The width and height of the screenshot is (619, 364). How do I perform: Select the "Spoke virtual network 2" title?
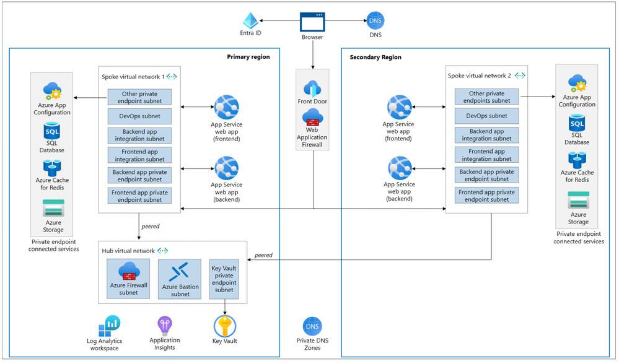tap(479, 76)
